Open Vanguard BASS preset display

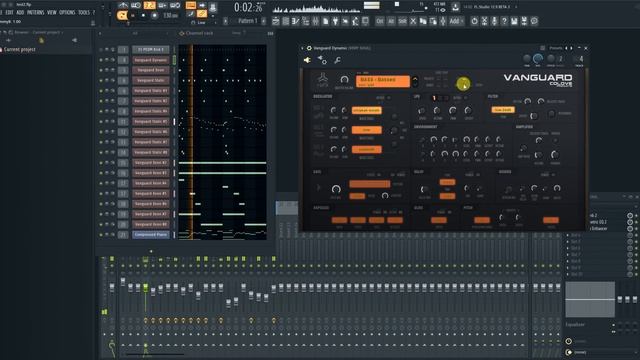[x=382, y=81]
